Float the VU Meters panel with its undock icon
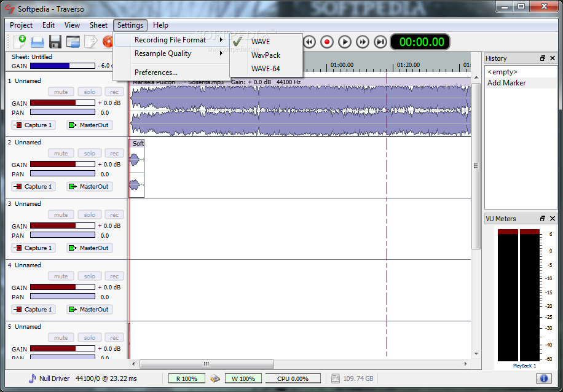This screenshot has height=392, width=563. [x=543, y=219]
